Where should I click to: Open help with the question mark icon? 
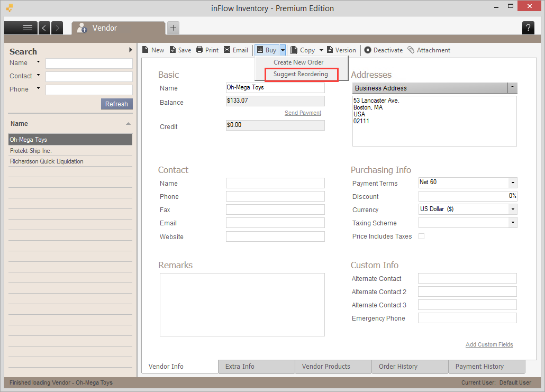click(x=528, y=28)
